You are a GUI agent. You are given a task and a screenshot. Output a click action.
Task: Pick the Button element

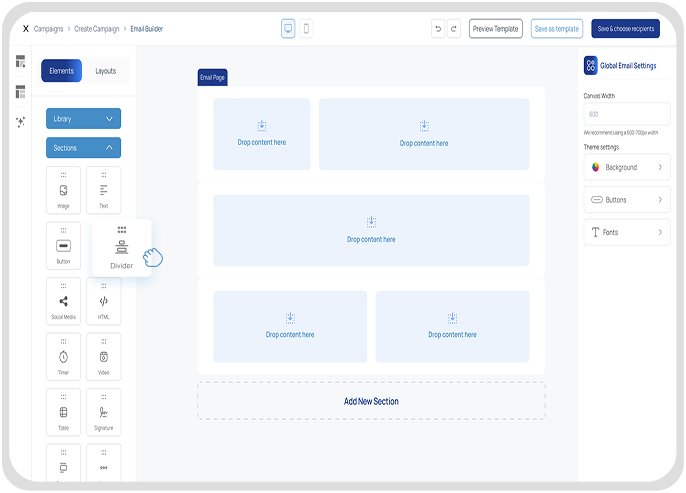(x=63, y=245)
